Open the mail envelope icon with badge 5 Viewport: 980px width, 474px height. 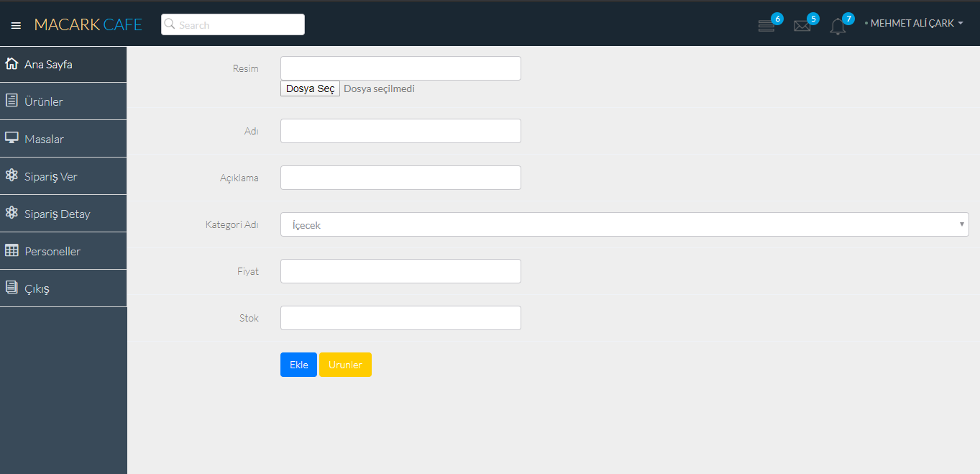(x=802, y=26)
